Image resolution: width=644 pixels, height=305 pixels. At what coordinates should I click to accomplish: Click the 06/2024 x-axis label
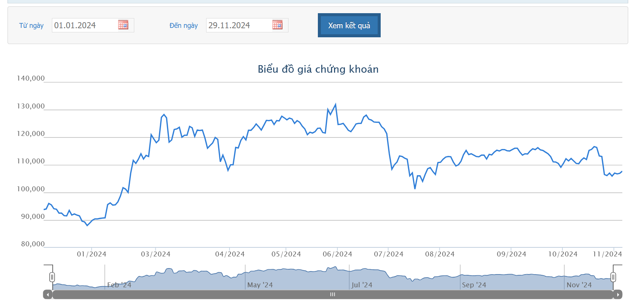coord(337,254)
